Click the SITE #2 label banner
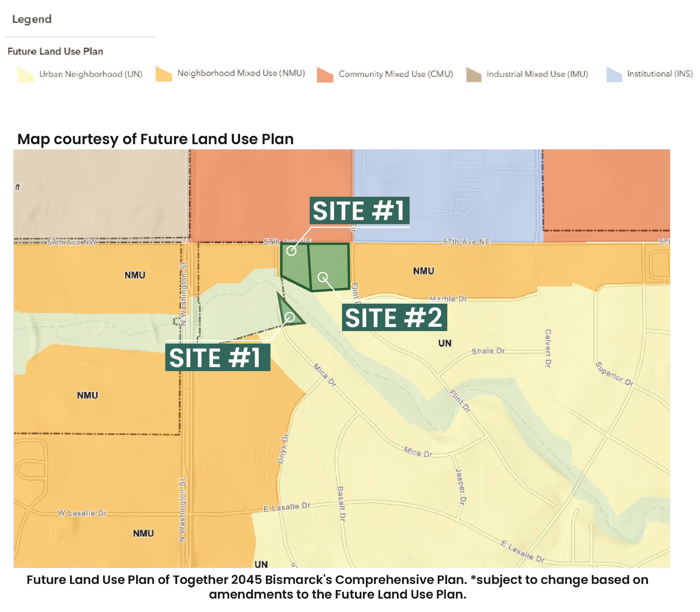 point(394,318)
